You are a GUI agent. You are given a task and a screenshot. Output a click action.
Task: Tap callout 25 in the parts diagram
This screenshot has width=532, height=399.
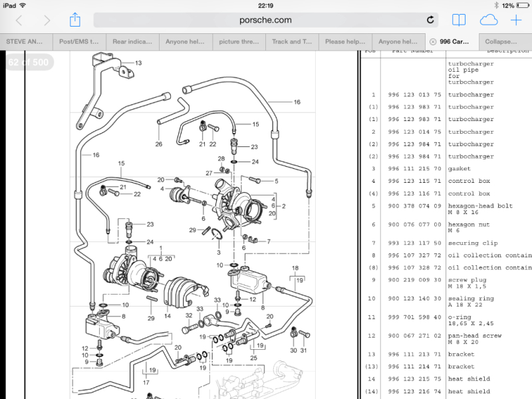(253, 358)
